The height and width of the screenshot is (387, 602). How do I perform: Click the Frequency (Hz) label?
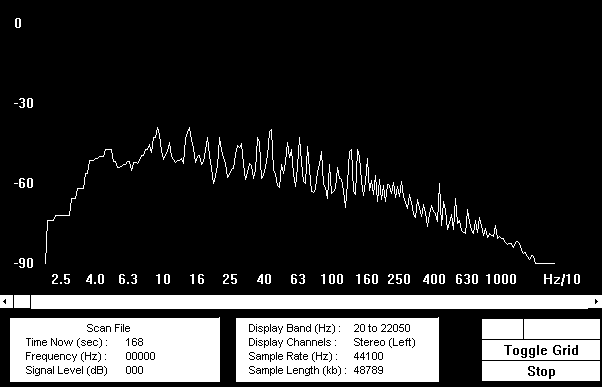(x=66, y=356)
